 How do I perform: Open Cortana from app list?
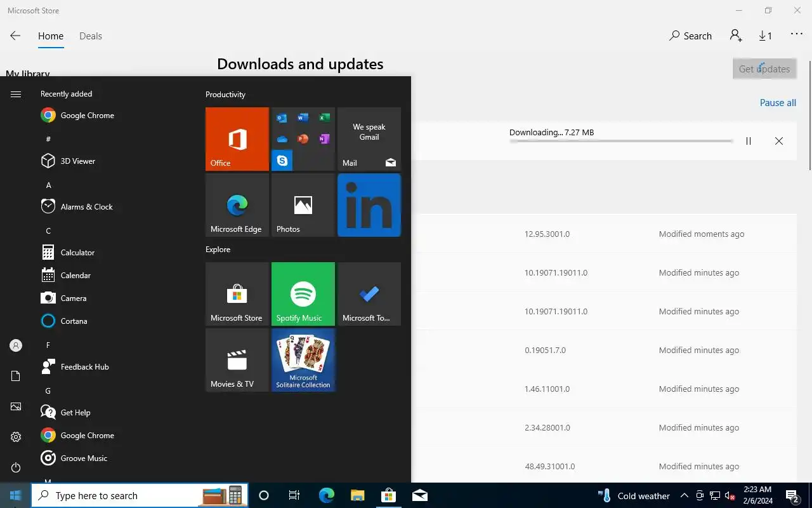(x=101, y=321)
